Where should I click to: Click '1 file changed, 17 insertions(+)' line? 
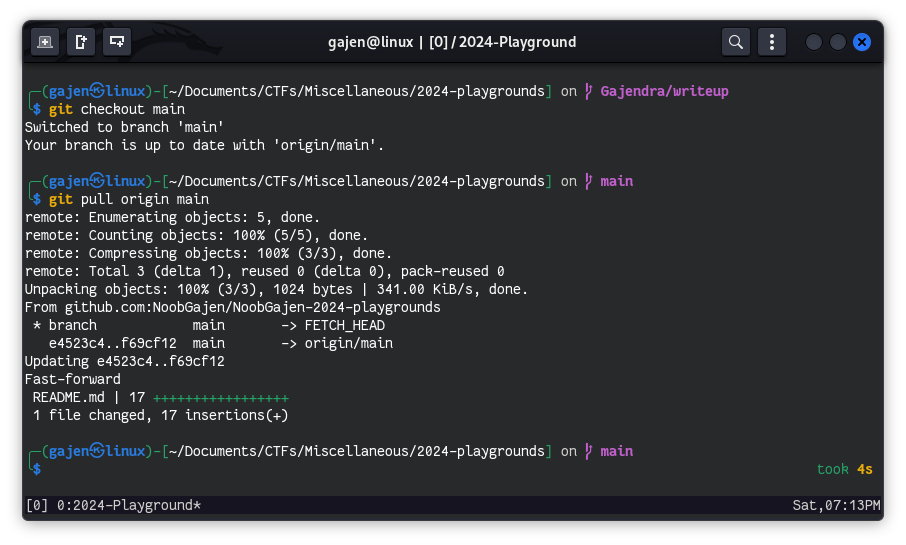161,416
